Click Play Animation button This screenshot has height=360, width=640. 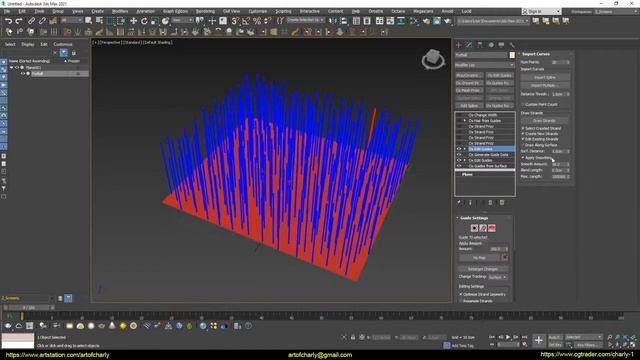(508, 337)
